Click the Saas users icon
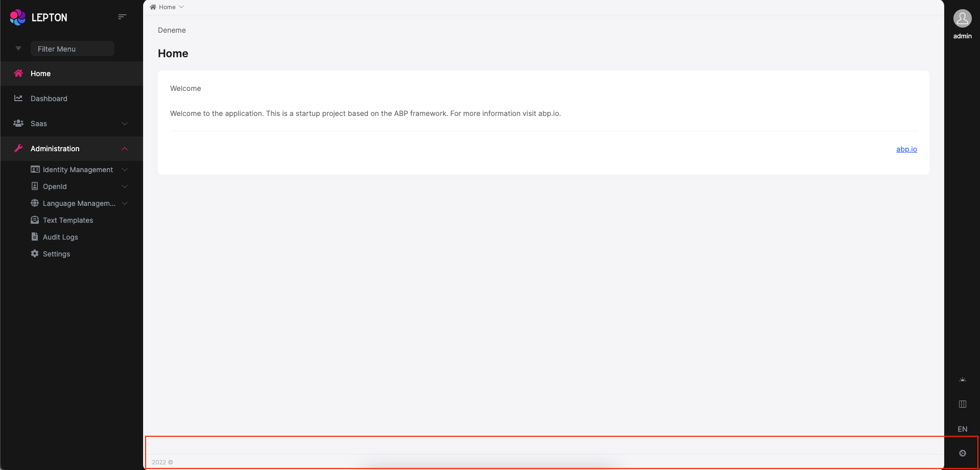The width and height of the screenshot is (980, 470). (x=18, y=123)
